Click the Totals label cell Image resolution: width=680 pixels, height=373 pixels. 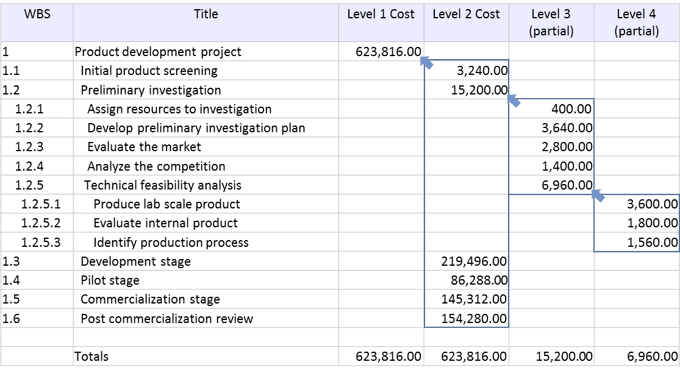(x=206, y=357)
